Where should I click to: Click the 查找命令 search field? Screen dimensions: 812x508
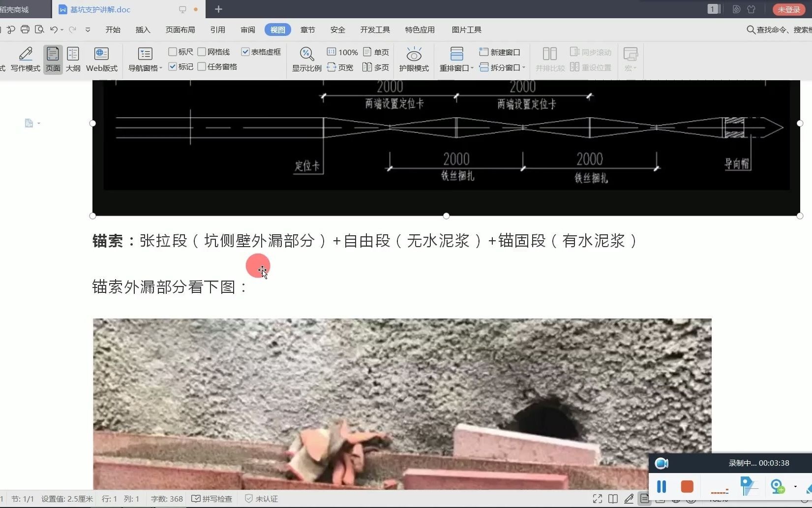tap(779, 30)
